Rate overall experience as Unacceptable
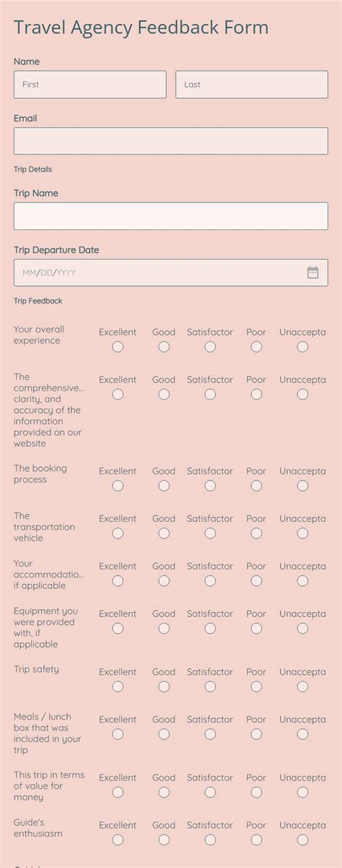Viewport: 342px width, 868px height. coord(302,347)
